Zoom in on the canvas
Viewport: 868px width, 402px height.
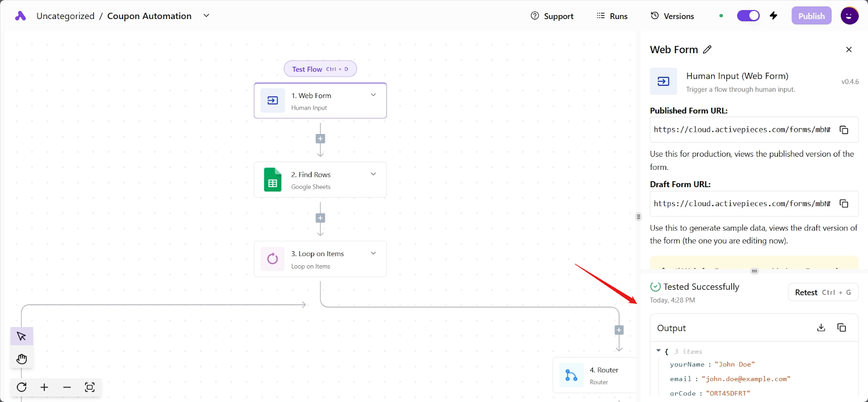tap(44, 387)
